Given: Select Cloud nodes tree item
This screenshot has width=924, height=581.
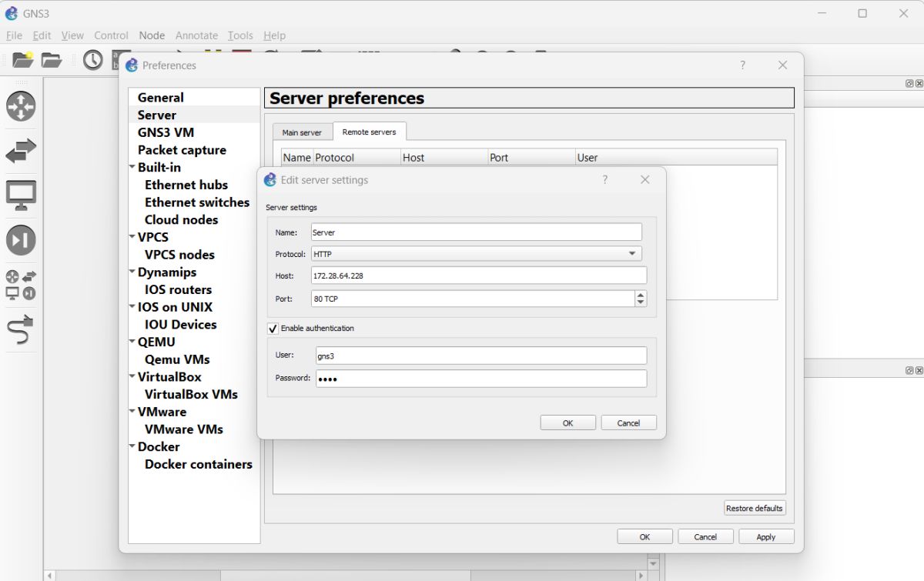Looking at the screenshot, I should click(x=181, y=219).
